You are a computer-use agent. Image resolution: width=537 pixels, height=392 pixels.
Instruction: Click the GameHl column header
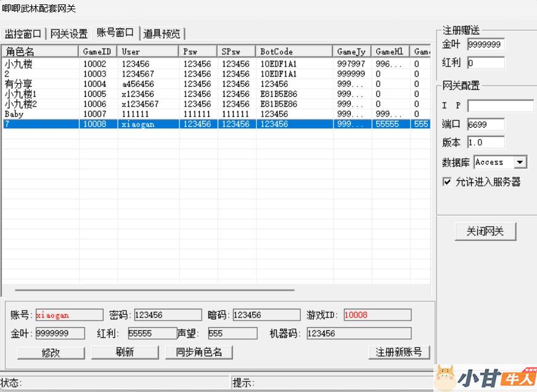point(390,51)
